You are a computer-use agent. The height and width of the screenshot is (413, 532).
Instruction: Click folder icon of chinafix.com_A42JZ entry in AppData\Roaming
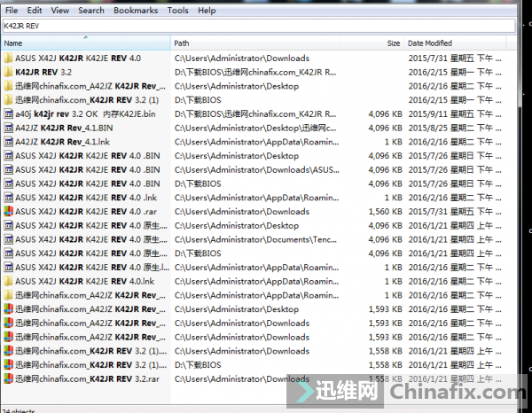[9, 295]
